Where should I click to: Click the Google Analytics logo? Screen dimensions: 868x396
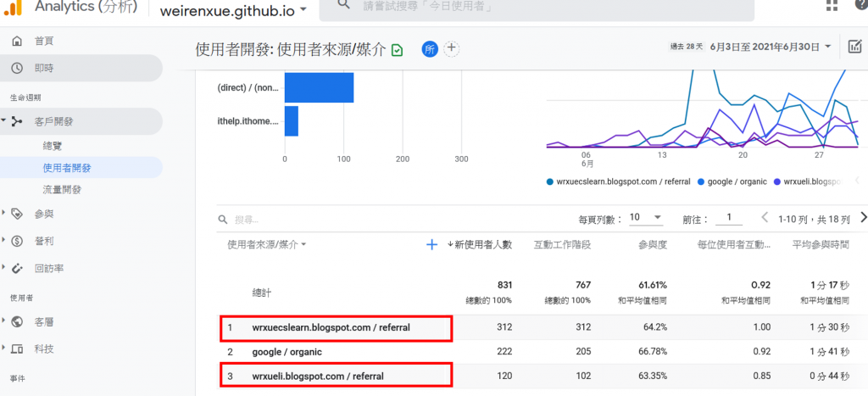pyautogui.click(x=12, y=8)
